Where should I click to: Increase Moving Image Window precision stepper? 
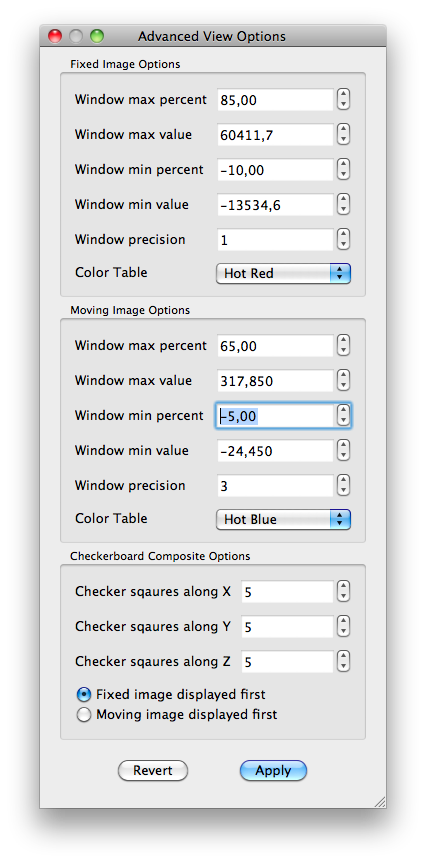pyautogui.click(x=343, y=480)
